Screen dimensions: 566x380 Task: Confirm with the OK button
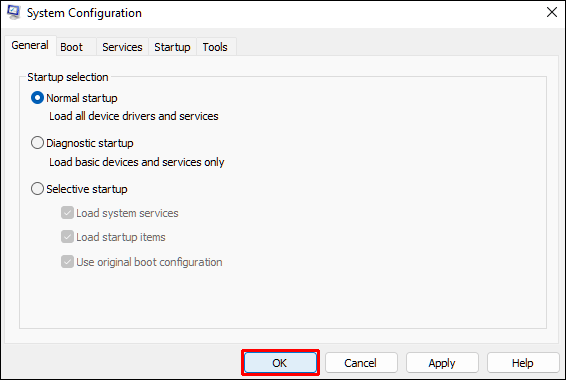(280, 363)
